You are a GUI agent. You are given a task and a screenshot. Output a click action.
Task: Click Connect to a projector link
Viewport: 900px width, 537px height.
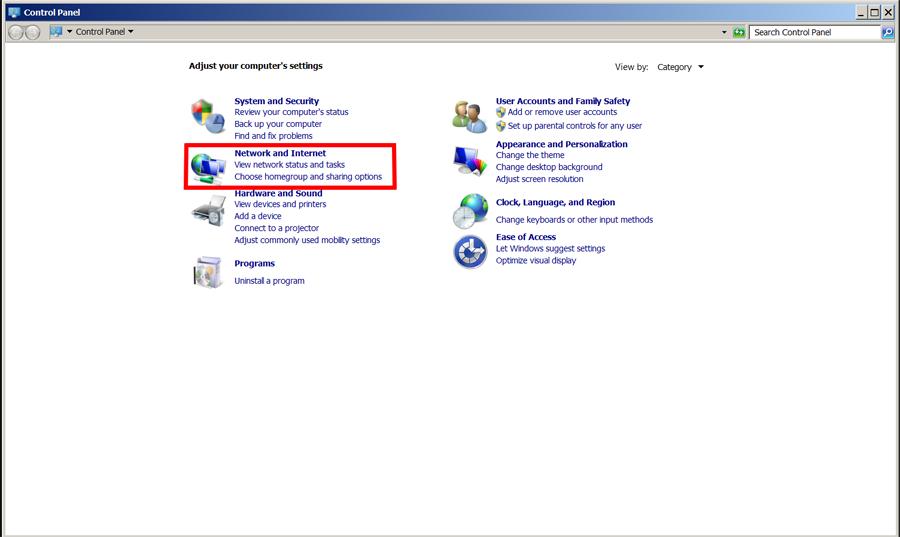coord(277,228)
